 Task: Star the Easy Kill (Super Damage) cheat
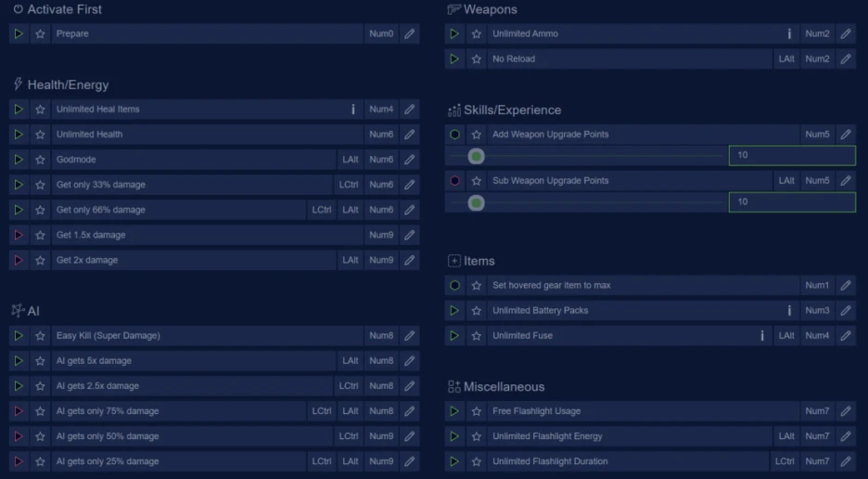pos(40,336)
